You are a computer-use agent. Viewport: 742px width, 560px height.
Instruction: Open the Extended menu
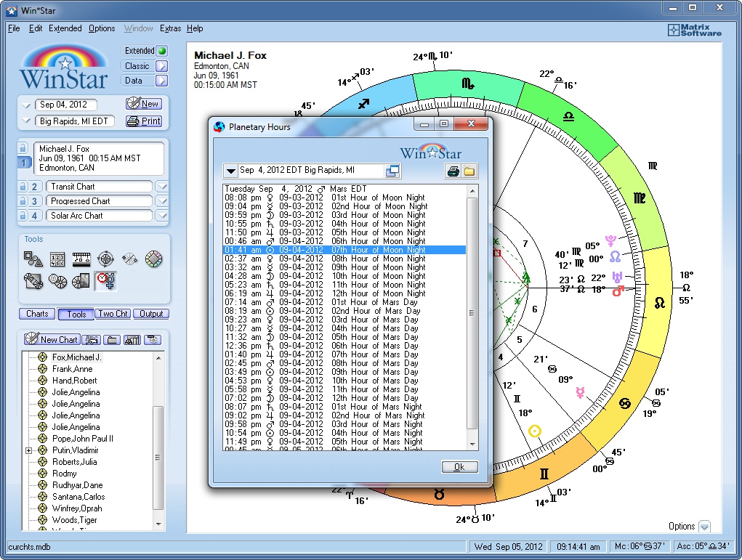tap(65, 28)
